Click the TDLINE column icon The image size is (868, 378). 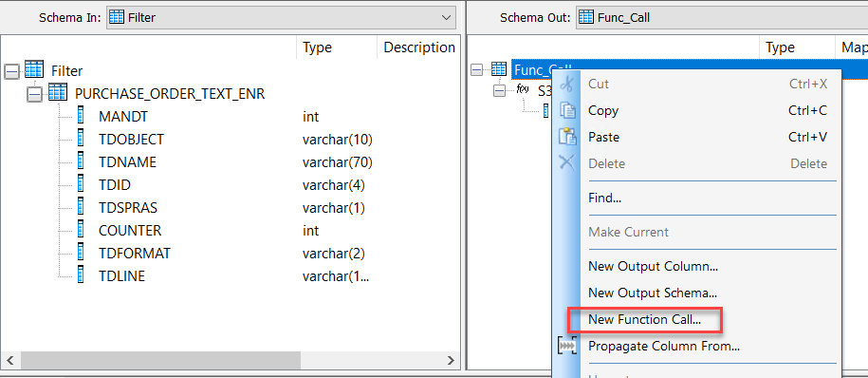click(x=81, y=275)
